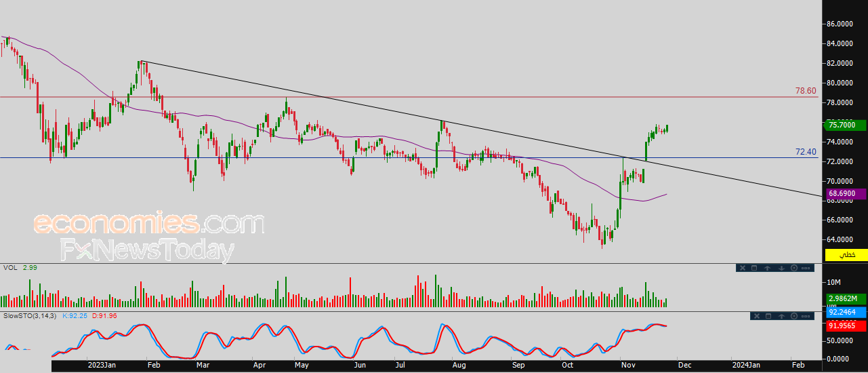868x373 pixels.
Task: Select the purple 68.6900 moving average tag
Action: click(x=846, y=194)
